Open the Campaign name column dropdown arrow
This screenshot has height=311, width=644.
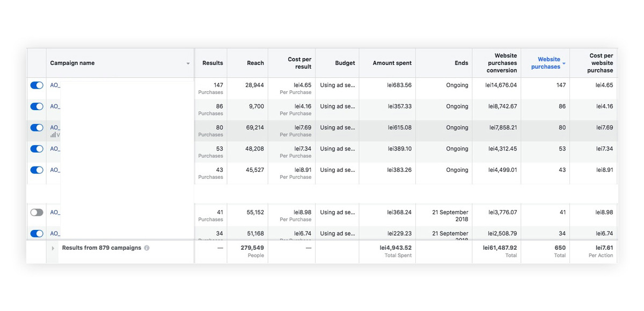tap(188, 63)
